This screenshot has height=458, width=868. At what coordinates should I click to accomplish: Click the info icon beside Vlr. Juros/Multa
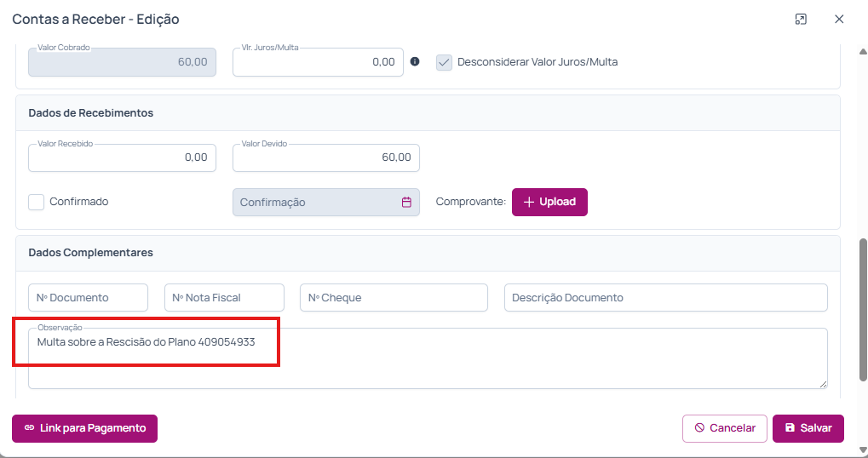point(415,62)
